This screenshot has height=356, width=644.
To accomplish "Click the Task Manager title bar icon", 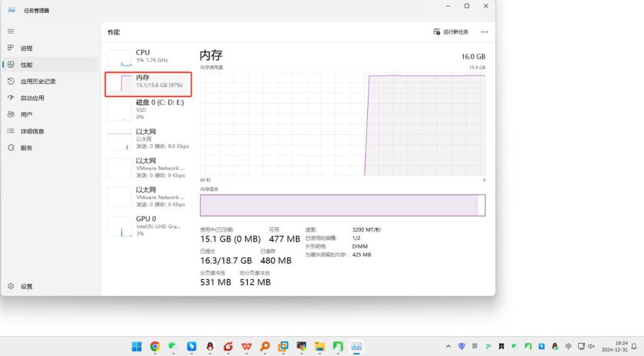I will (x=11, y=10).
